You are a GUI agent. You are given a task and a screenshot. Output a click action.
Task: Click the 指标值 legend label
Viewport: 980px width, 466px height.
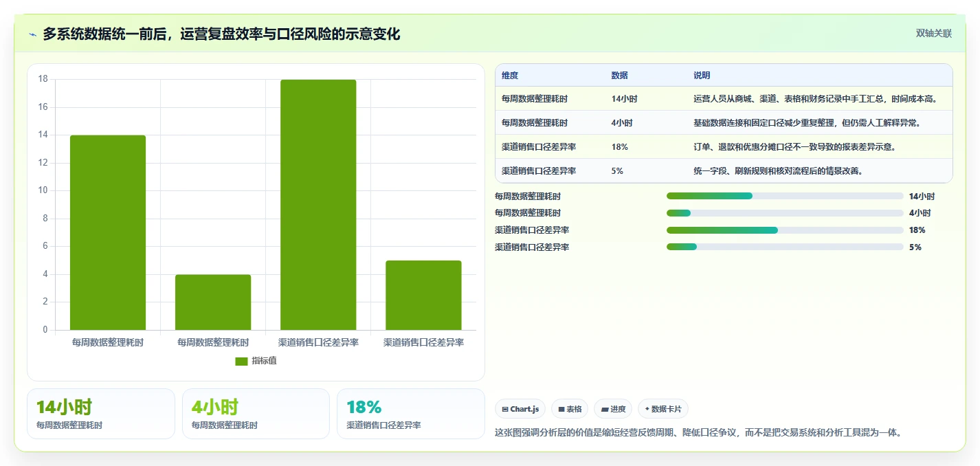click(x=264, y=361)
